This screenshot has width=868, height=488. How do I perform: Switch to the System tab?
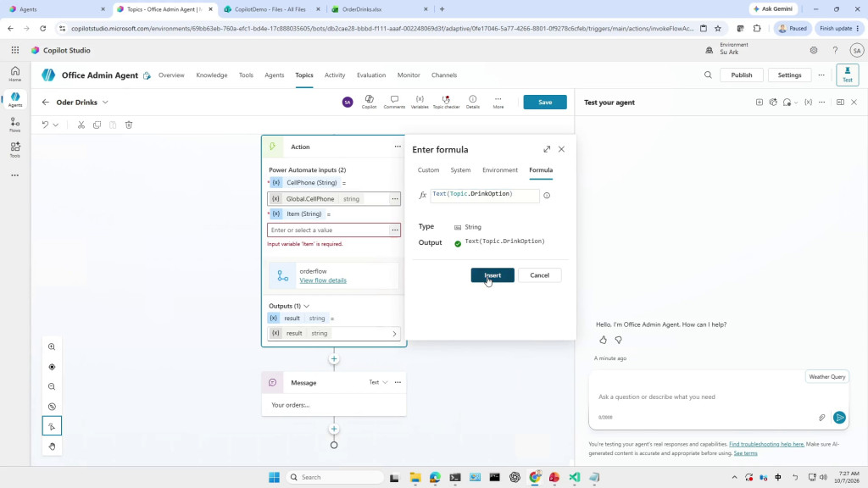[460, 169]
